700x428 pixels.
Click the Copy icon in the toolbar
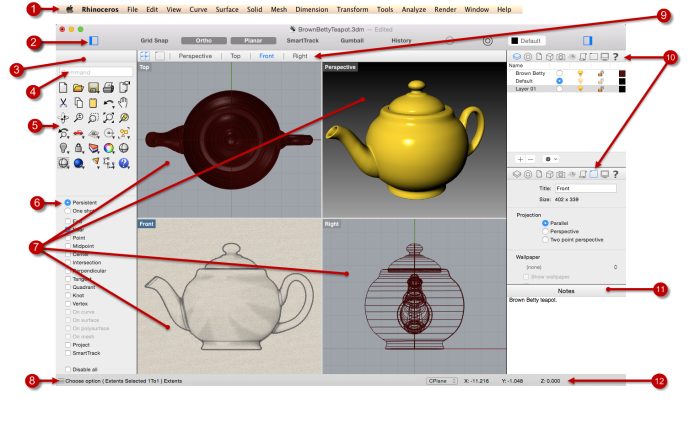(78, 103)
